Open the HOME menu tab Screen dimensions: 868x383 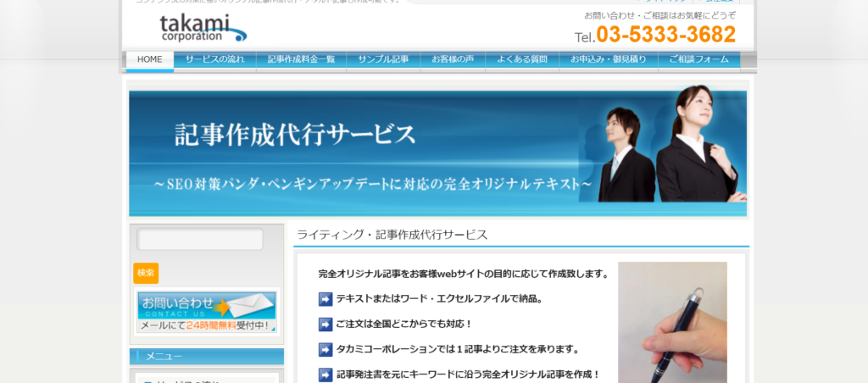click(x=149, y=60)
